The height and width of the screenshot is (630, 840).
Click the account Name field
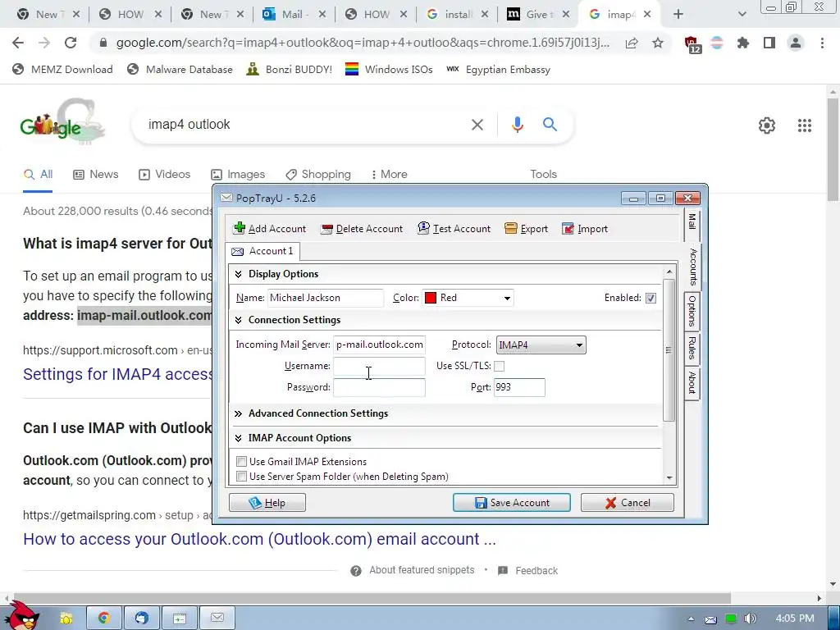pyautogui.click(x=325, y=298)
